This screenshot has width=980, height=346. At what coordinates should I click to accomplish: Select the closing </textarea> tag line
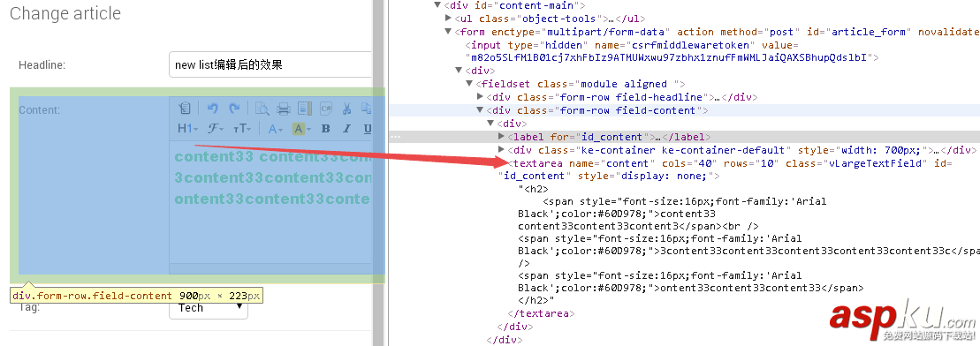541,313
